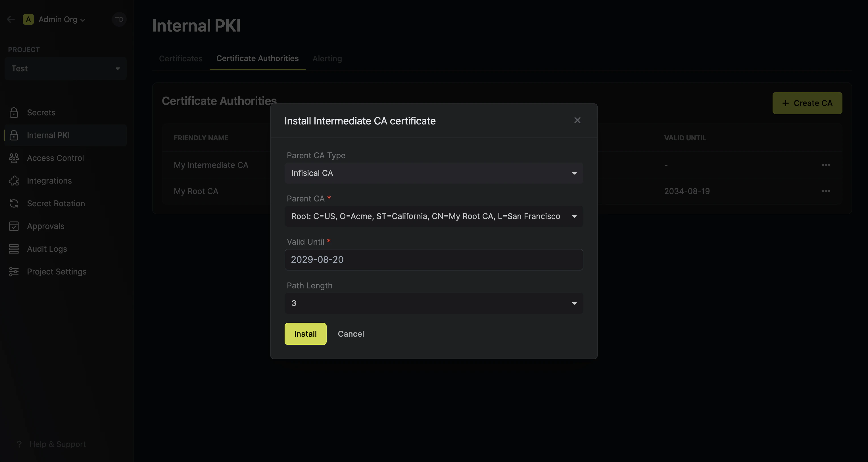This screenshot has width=868, height=462.
Task: Open options menu for My Intermediate CA row
Action: pyautogui.click(x=826, y=165)
